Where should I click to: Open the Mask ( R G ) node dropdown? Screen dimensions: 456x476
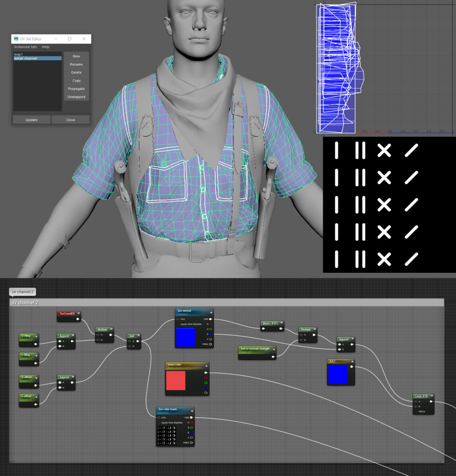(x=282, y=323)
